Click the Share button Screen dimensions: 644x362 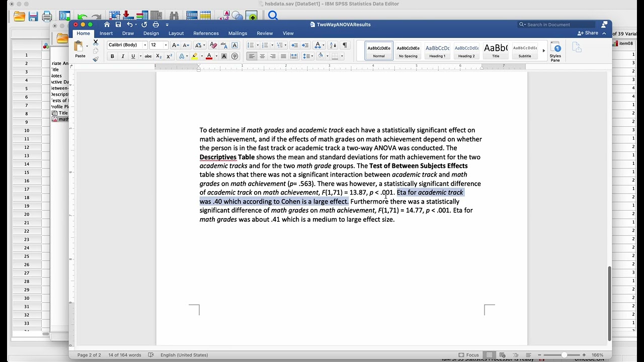[588, 33]
